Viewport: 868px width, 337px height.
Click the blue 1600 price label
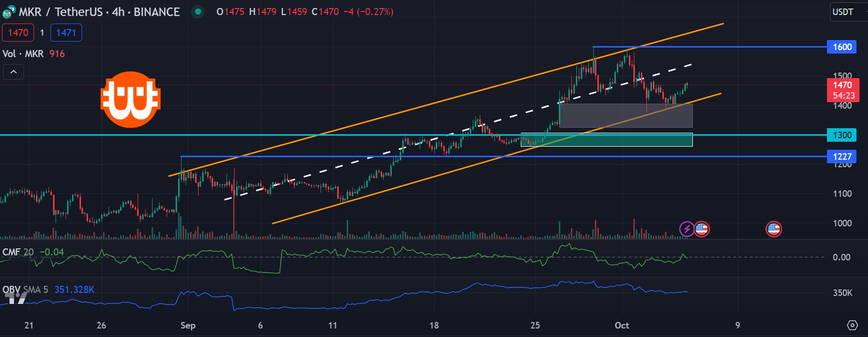pos(841,47)
